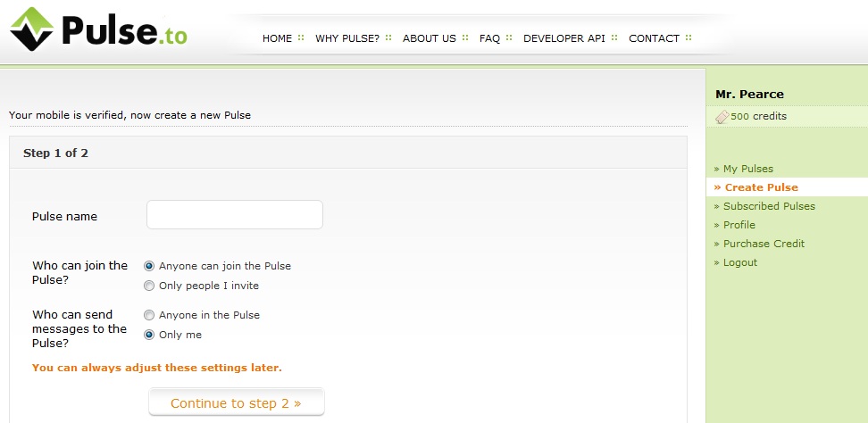Choose 'Anyone in the Pulse' radio button

149,315
